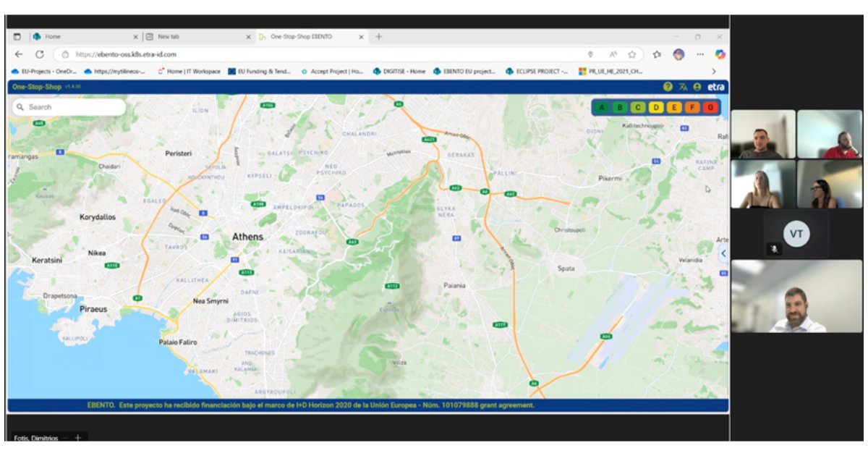Select the G red rating swatch
868x456 pixels.
coord(710,107)
